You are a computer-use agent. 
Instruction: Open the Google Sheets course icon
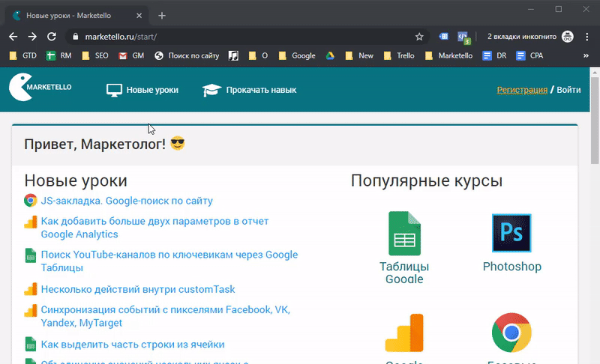coord(404,234)
